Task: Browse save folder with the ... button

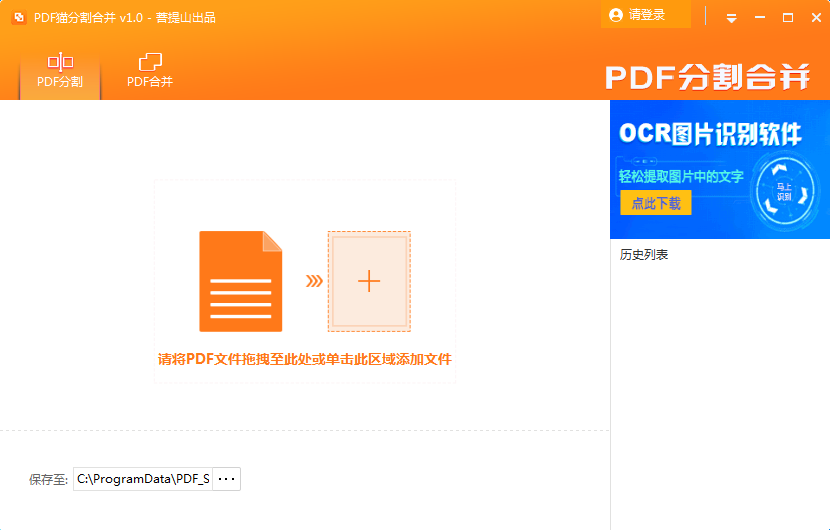Action: point(227,479)
